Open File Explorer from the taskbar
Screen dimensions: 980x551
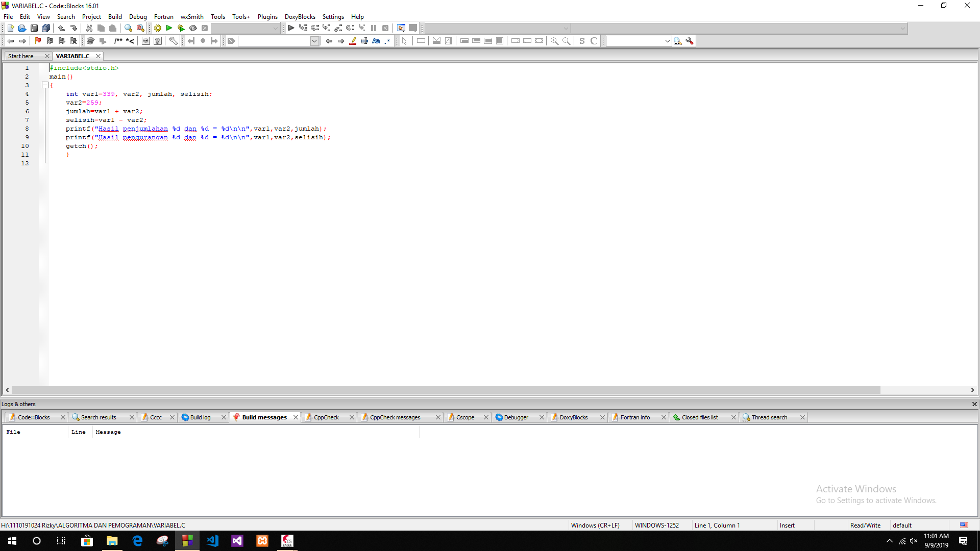[112, 541]
